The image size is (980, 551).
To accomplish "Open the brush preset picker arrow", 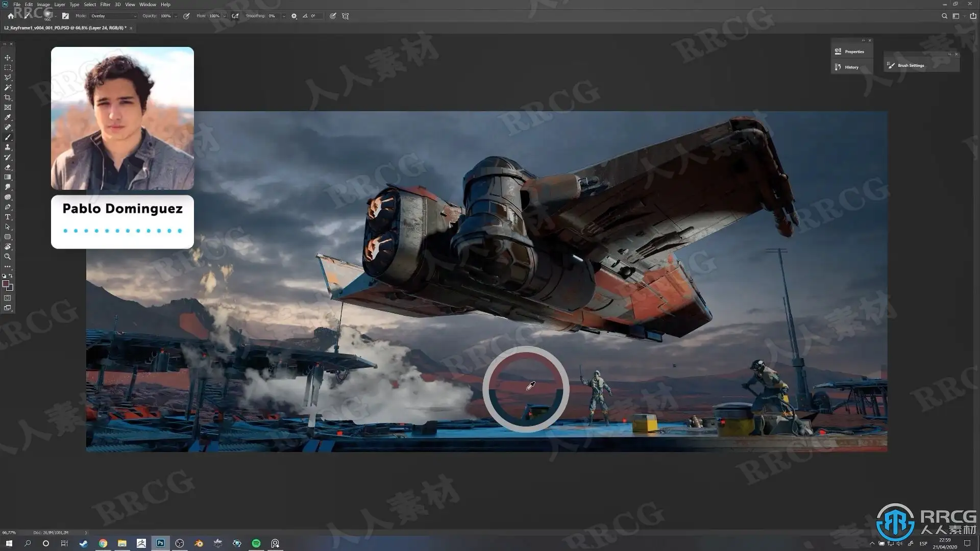I will point(55,16).
